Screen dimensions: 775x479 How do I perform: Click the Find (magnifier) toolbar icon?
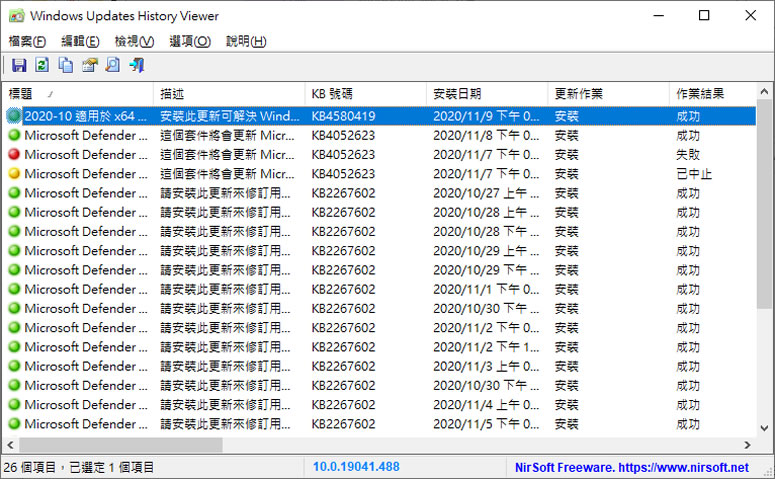pyautogui.click(x=113, y=66)
